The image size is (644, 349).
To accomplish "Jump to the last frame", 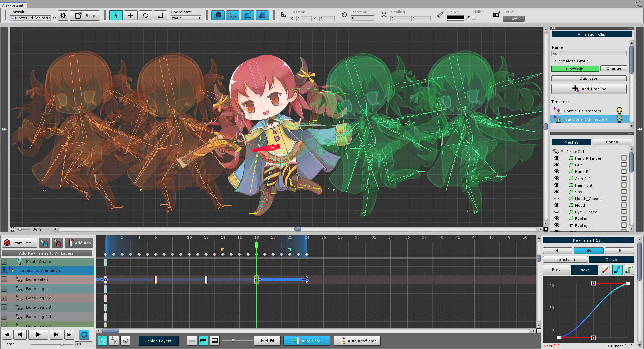I will coord(69,334).
